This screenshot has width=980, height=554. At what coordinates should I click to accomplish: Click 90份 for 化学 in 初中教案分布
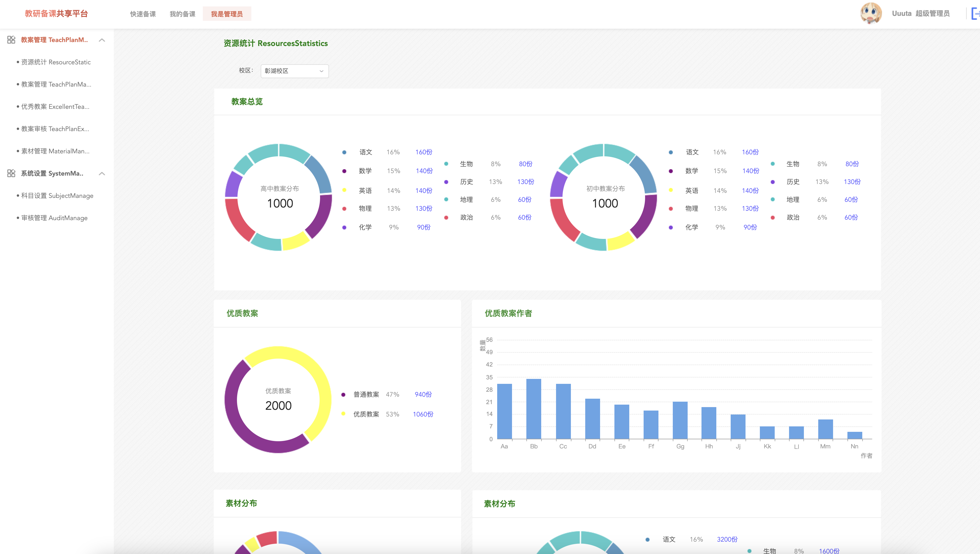point(750,228)
